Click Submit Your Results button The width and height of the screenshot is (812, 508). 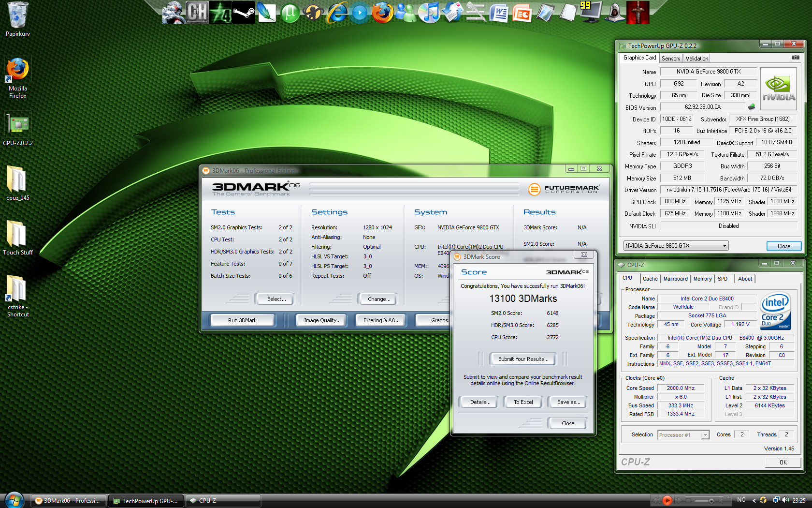point(523,359)
